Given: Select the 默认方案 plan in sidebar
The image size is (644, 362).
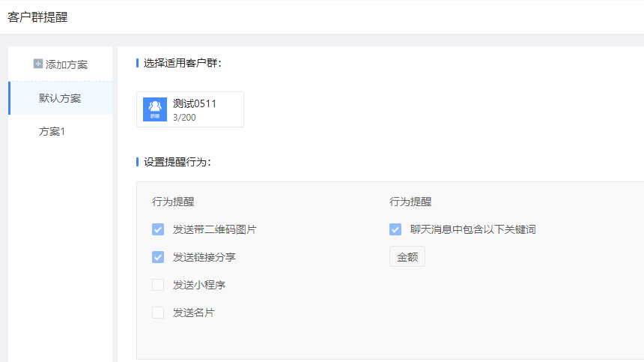Looking at the screenshot, I should coord(60,98).
